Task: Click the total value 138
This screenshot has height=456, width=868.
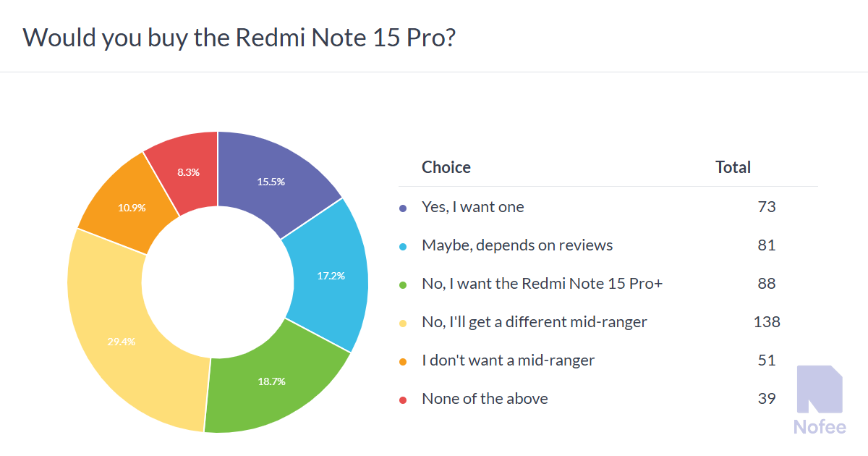Action: pos(766,322)
